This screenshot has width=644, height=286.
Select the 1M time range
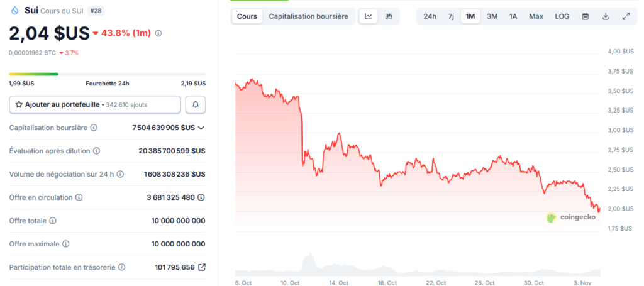(470, 16)
